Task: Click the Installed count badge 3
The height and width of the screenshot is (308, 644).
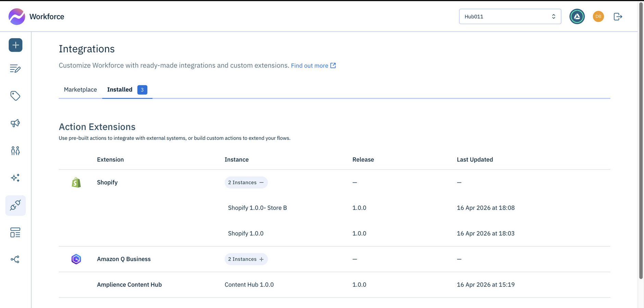Action: [142, 90]
